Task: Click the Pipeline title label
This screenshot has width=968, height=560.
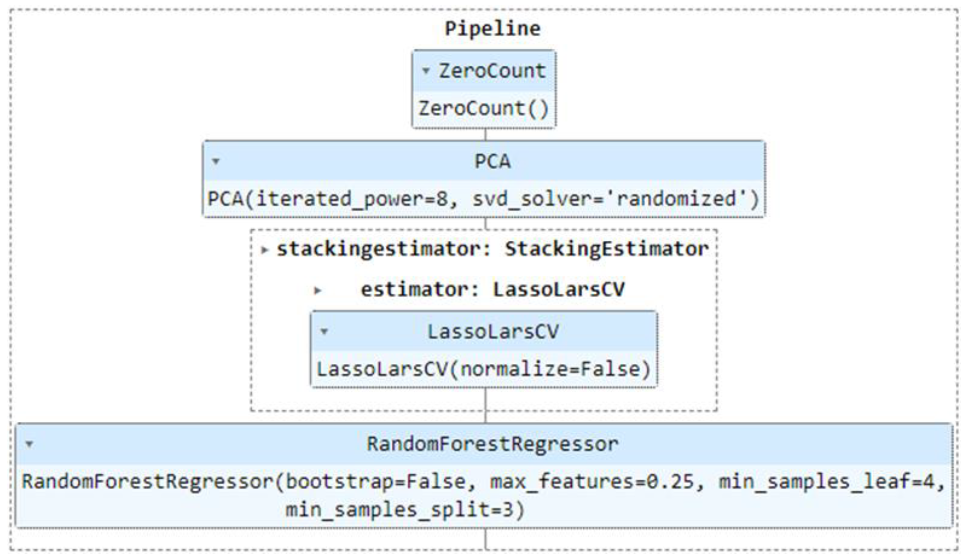Action: click(492, 29)
